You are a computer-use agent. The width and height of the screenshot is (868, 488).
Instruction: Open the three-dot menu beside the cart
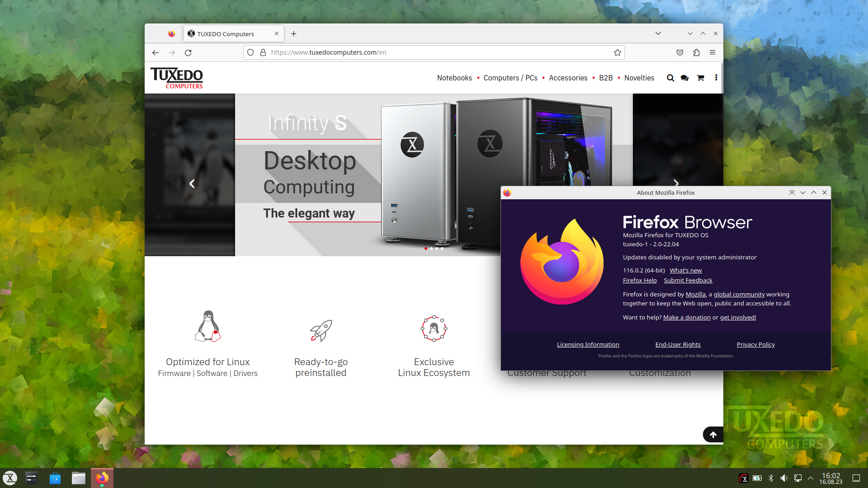(716, 78)
